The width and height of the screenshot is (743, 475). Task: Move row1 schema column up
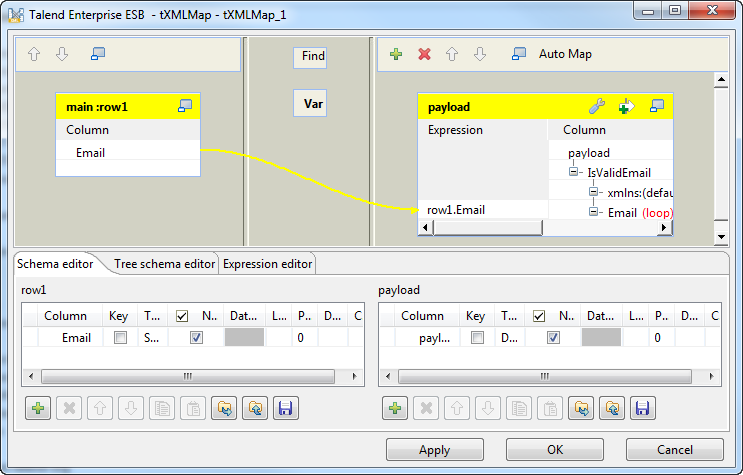pos(100,408)
